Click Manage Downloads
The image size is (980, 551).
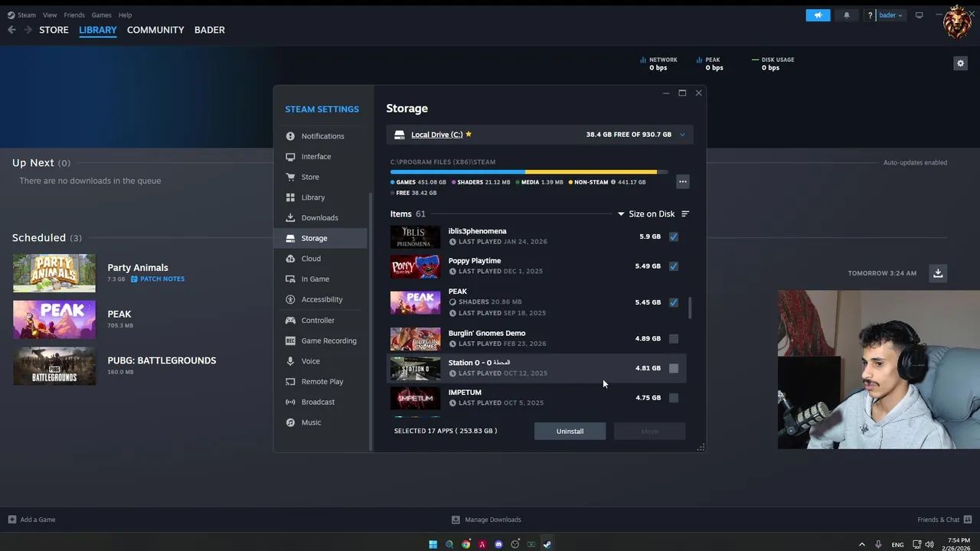point(486,520)
